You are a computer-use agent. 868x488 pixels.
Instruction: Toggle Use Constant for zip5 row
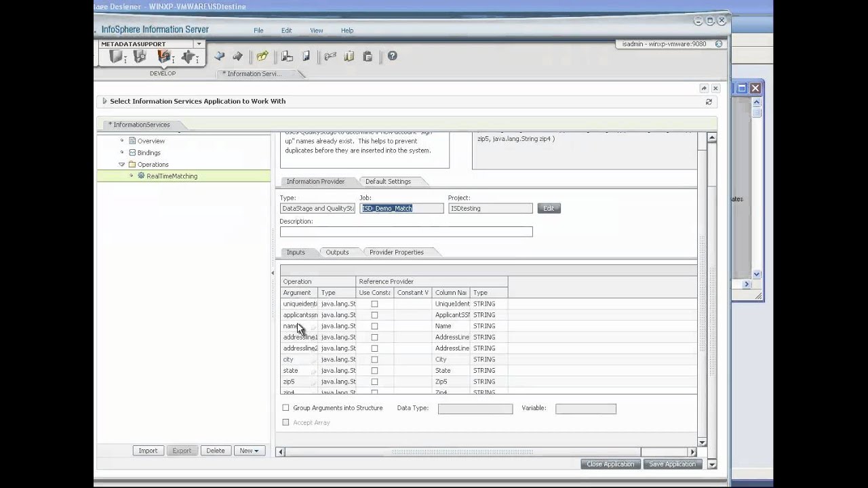click(x=374, y=382)
